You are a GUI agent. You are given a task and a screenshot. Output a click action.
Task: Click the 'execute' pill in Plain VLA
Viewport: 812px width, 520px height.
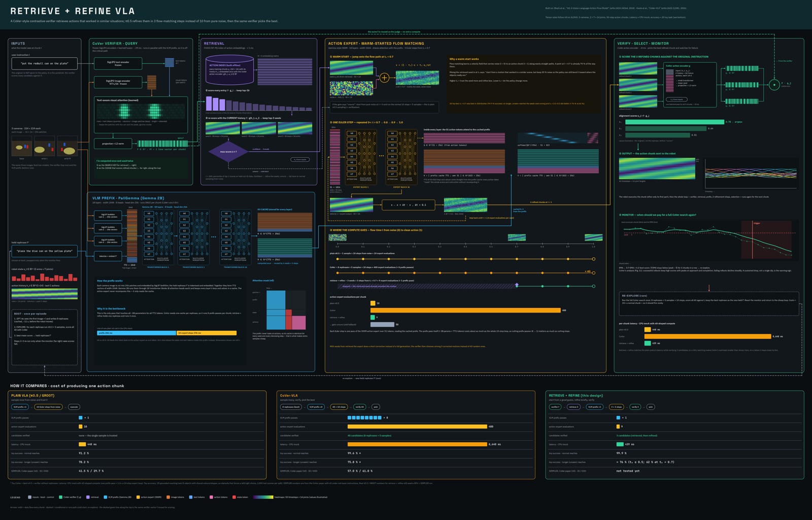click(x=74, y=407)
